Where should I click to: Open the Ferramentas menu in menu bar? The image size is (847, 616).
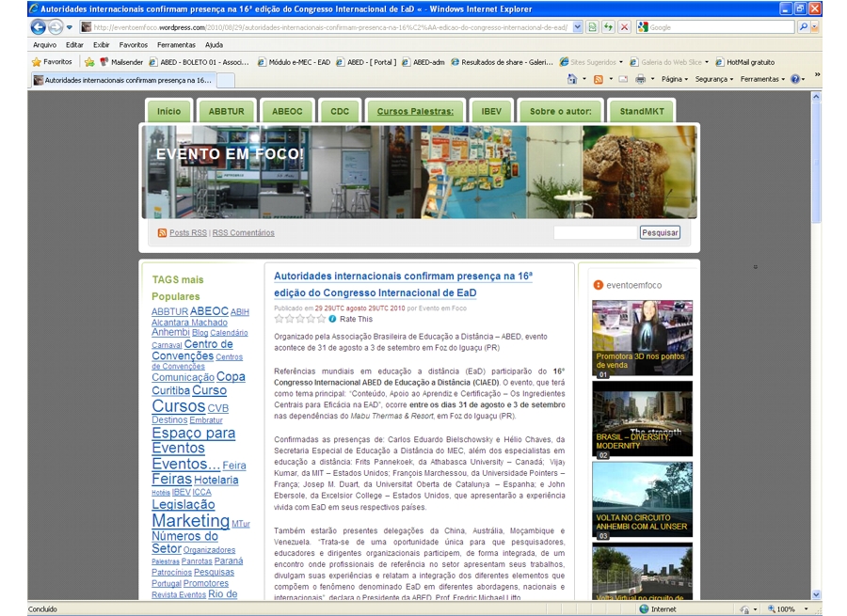(x=176, y=45)
